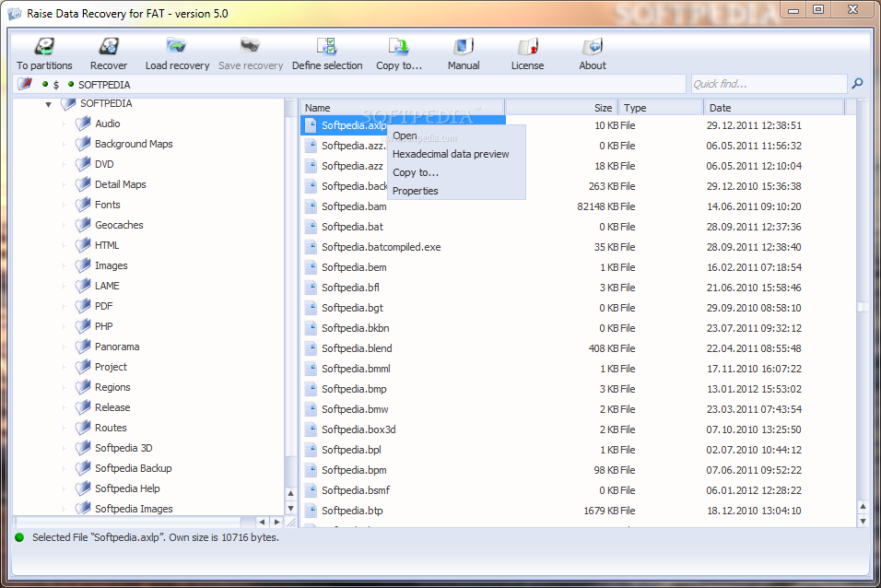Click the Audio folder icon
881x588 pixels.
tap(83, 123)
